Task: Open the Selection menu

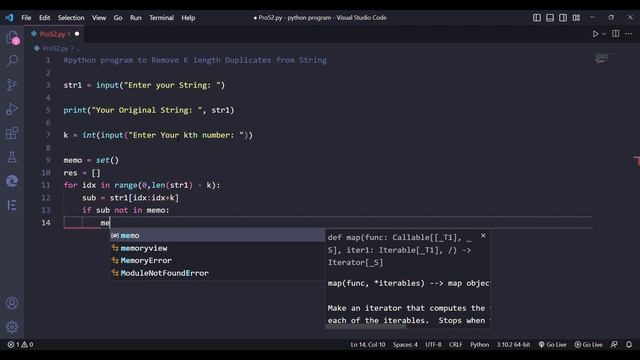Action: (71, 18)
